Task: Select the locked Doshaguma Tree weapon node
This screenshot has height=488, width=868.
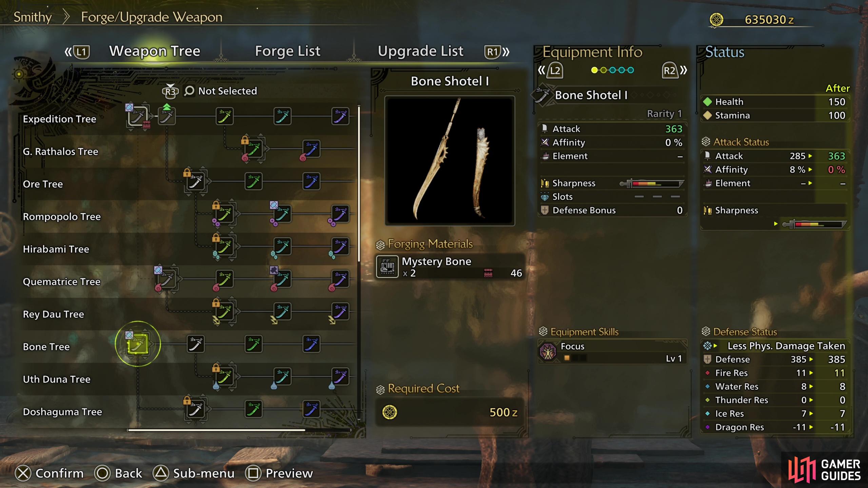Action: [x=196, y=409]
